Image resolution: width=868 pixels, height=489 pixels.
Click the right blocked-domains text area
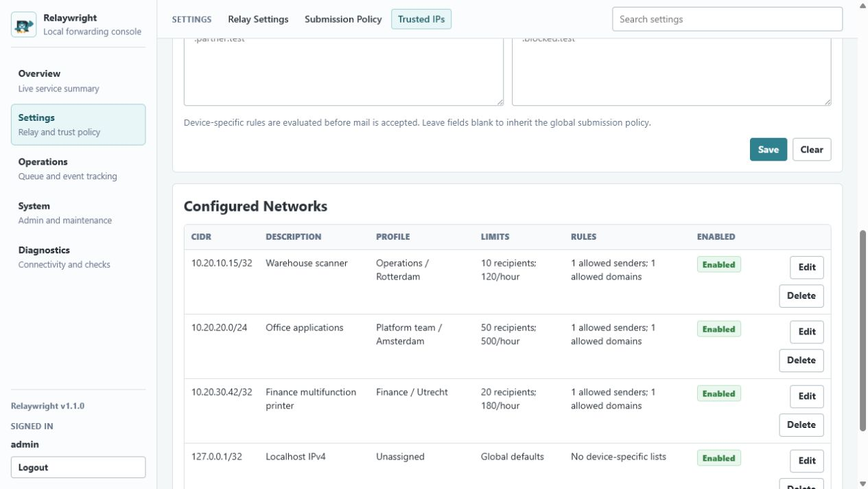[672, 71]
